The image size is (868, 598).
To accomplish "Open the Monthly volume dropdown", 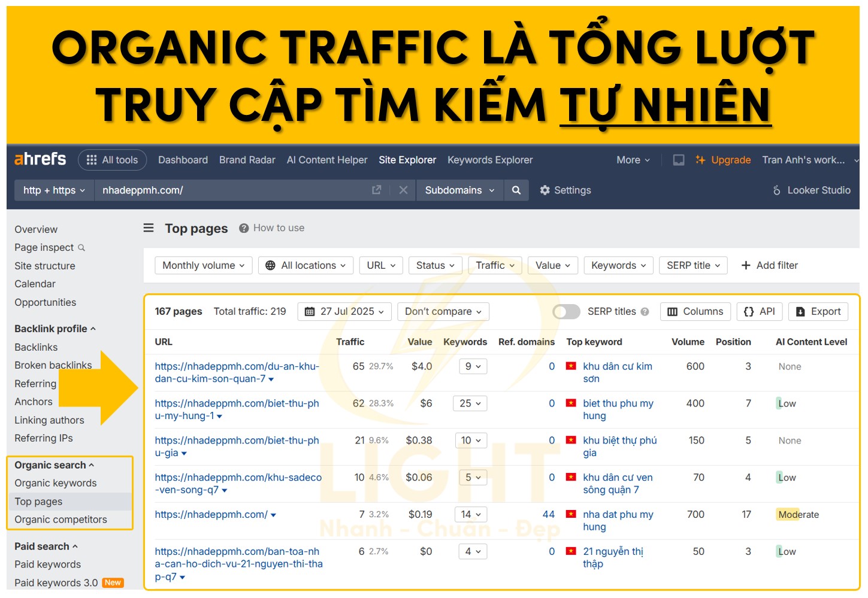I will coord(204,265).
